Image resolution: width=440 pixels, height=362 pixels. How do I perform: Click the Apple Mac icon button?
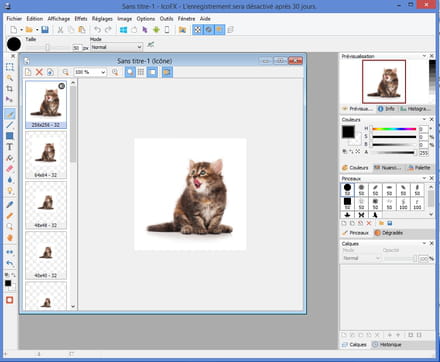(x=134, y=30)
